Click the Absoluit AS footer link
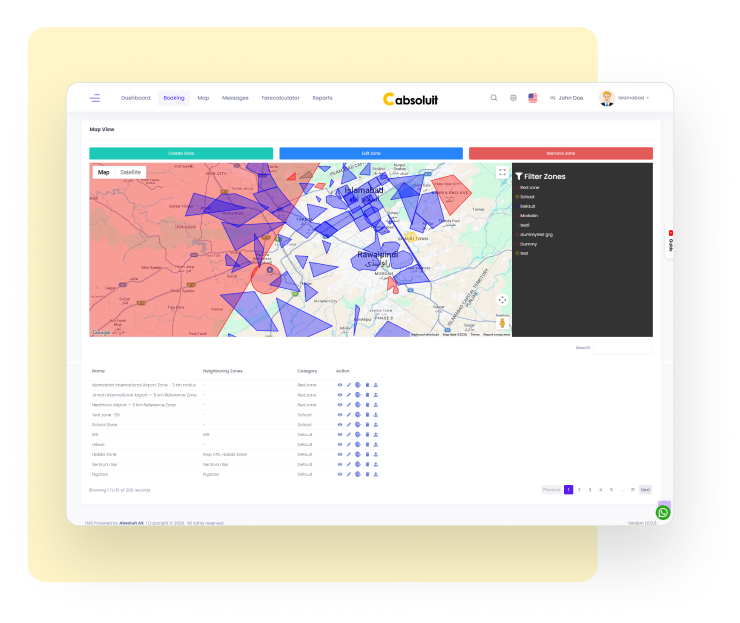The height and width of the screenshot is (623, 740). 131,523
